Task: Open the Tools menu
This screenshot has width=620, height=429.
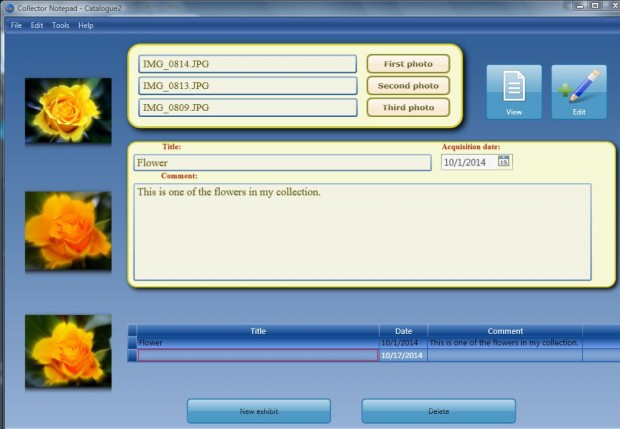Action: (61, 25)
